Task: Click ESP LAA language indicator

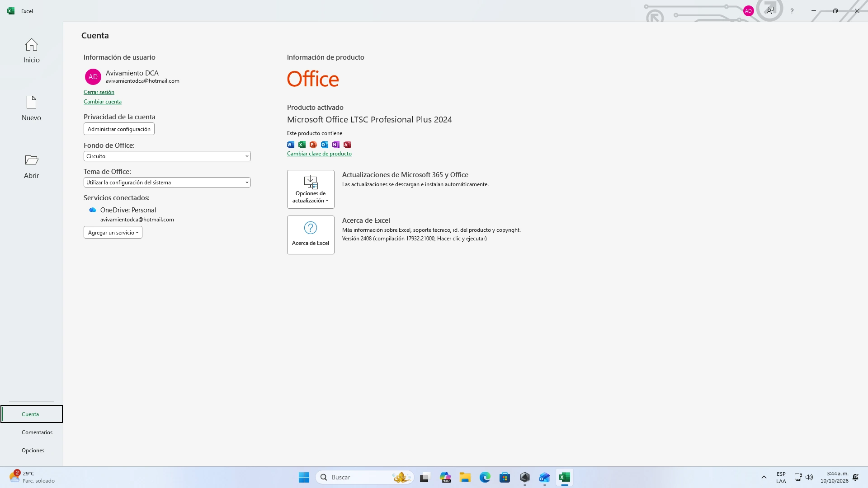Action: (x=781, y=477)
